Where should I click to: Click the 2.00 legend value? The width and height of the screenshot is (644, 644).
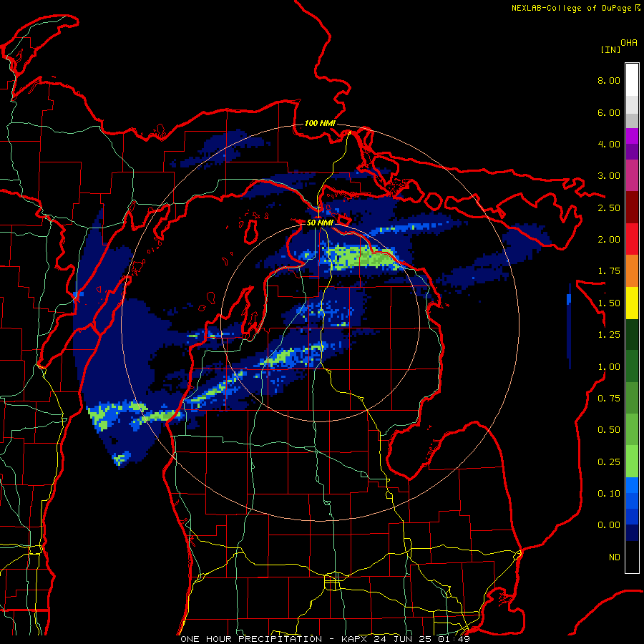coord(609,240)
